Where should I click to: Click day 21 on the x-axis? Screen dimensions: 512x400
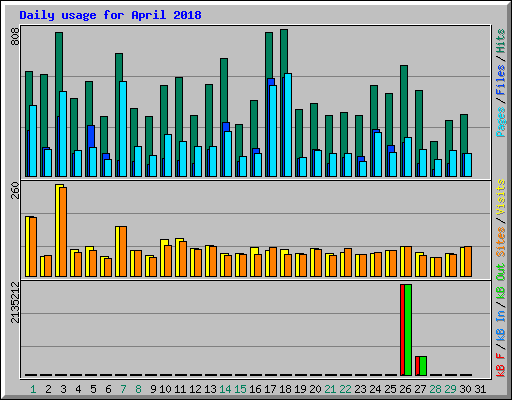click(330, 389)
